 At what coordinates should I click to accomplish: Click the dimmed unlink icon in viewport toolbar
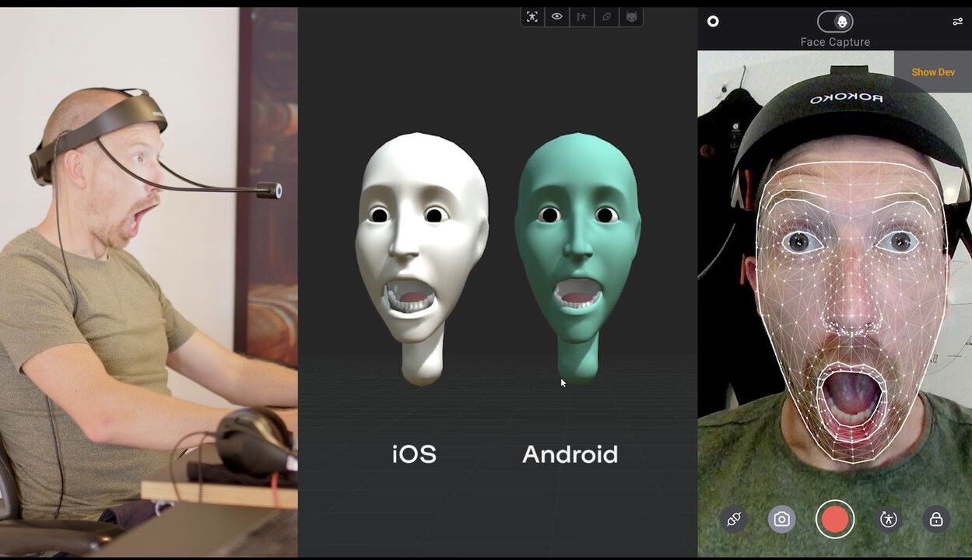(606, 16)
